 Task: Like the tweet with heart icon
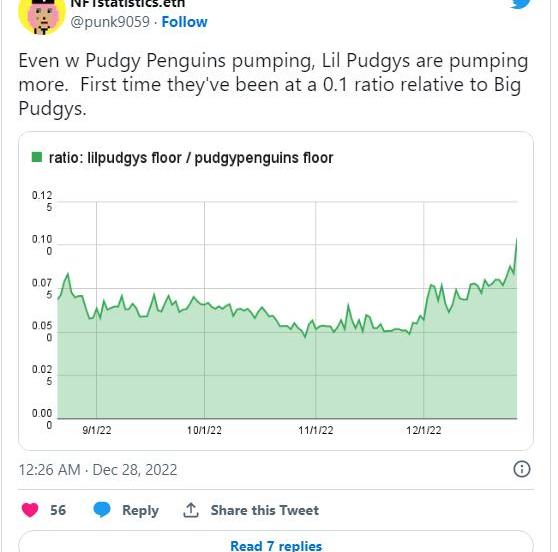click(x=30, y=510)
